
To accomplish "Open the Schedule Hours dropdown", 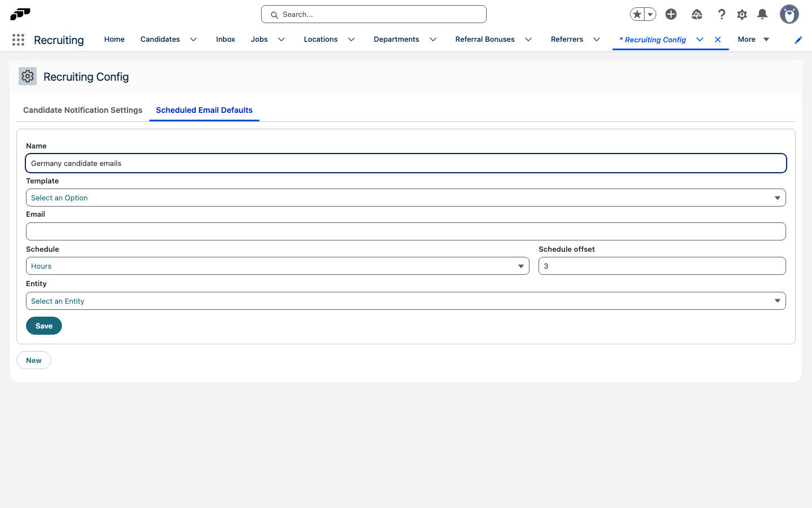I will [x=277, y=266].
